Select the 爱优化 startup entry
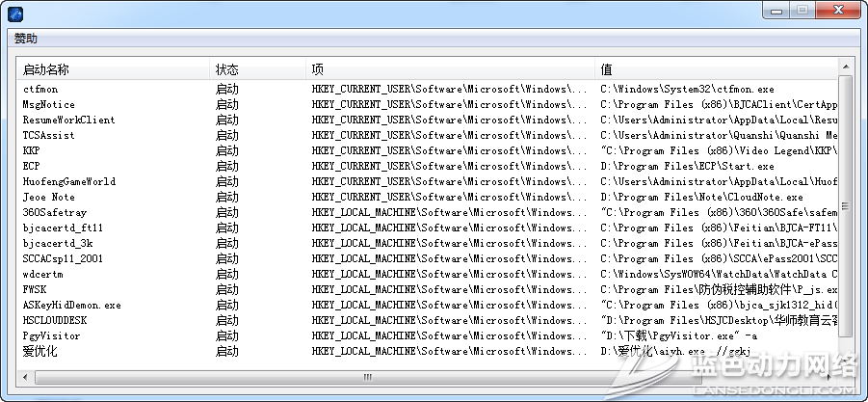 40,351
